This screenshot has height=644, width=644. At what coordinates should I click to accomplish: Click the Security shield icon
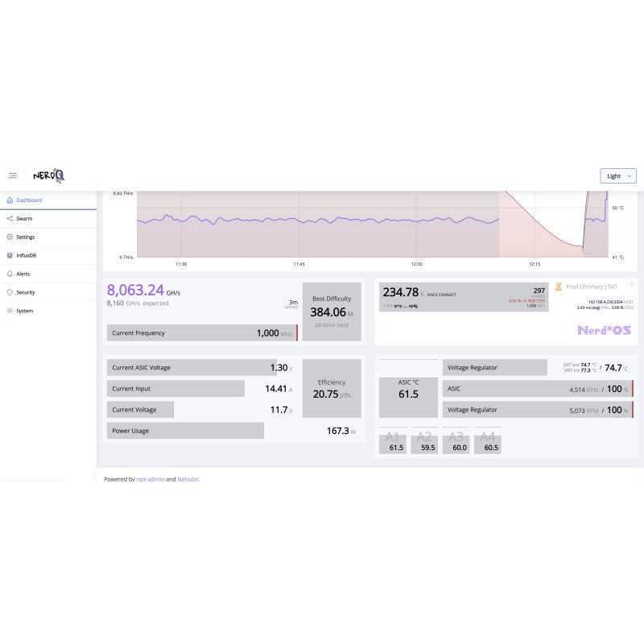click(x=10, y=292)
